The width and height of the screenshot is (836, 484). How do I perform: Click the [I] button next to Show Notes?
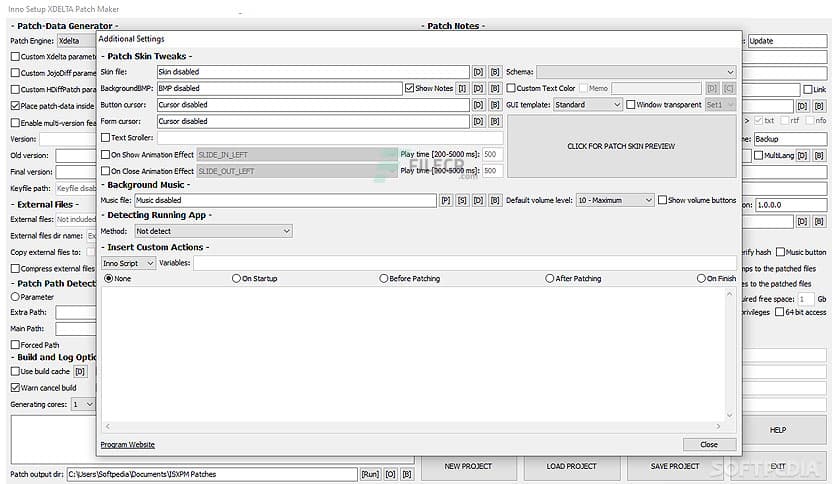coord(462,88)
